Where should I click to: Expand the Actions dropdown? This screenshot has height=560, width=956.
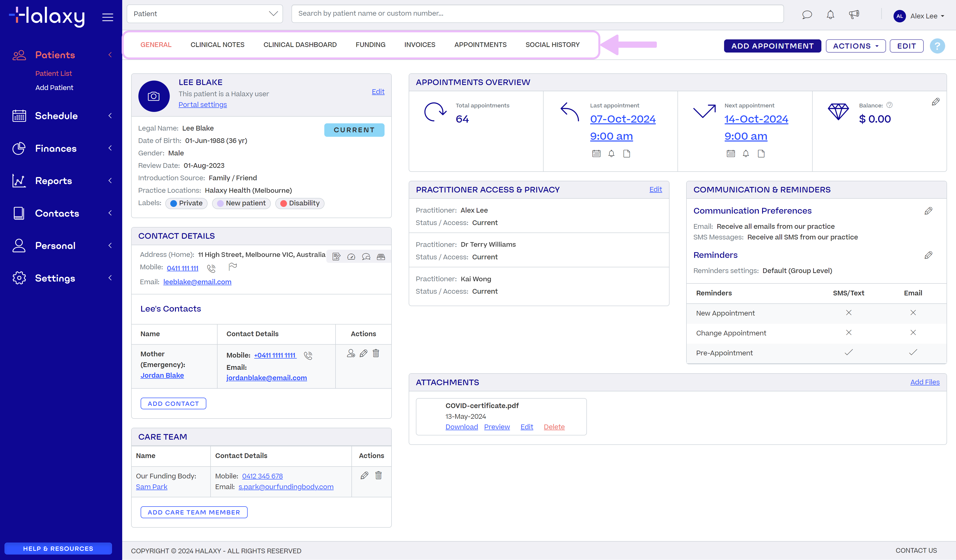click(855, 46)
